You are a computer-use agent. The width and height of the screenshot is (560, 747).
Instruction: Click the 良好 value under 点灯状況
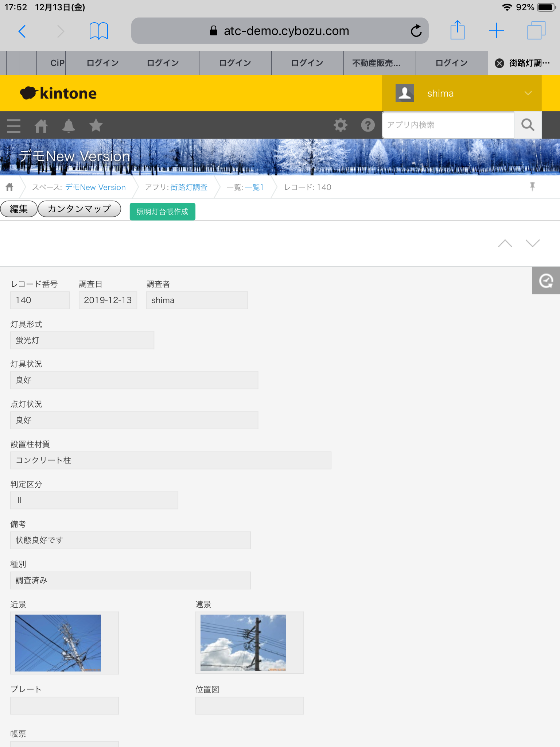click(x=134, y=420)
